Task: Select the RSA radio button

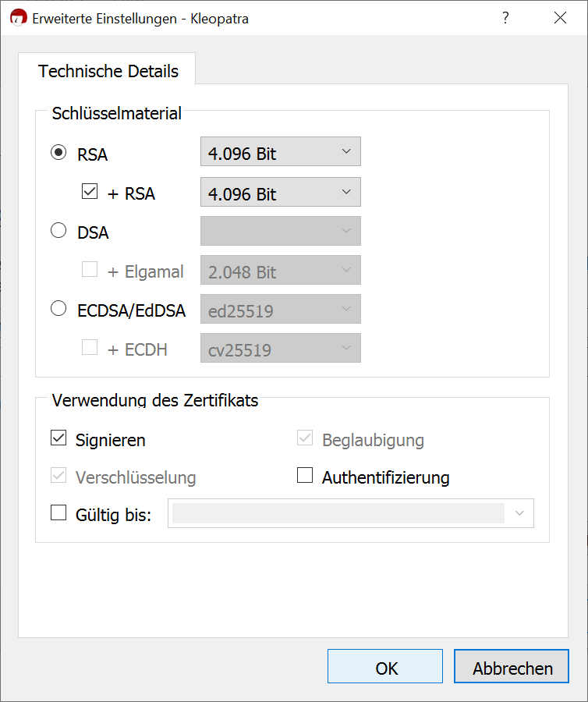Action: click(x=58, y=153)
